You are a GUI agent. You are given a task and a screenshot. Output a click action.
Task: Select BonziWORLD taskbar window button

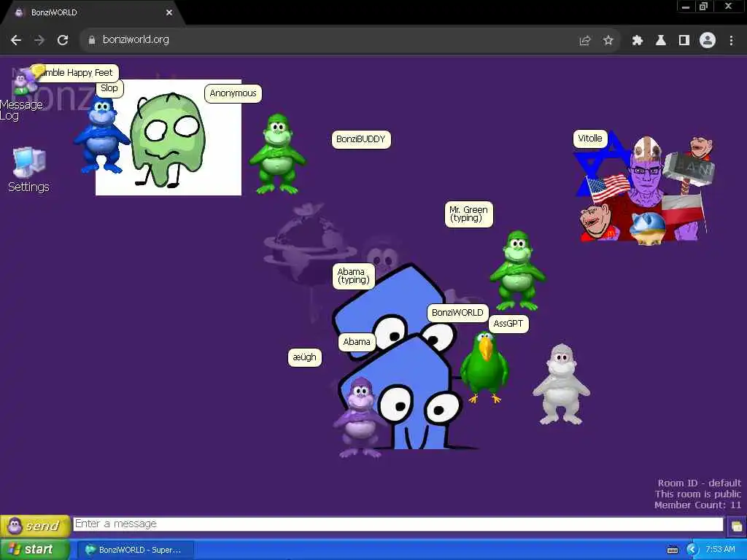136,550
